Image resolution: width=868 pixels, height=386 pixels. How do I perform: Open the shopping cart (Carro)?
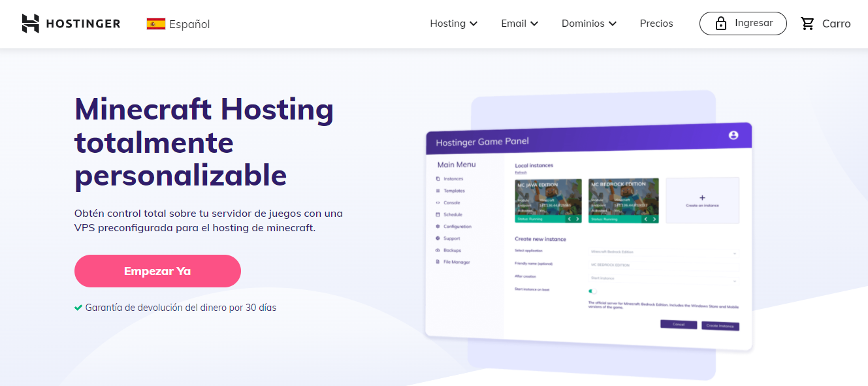tap(826, 24)
